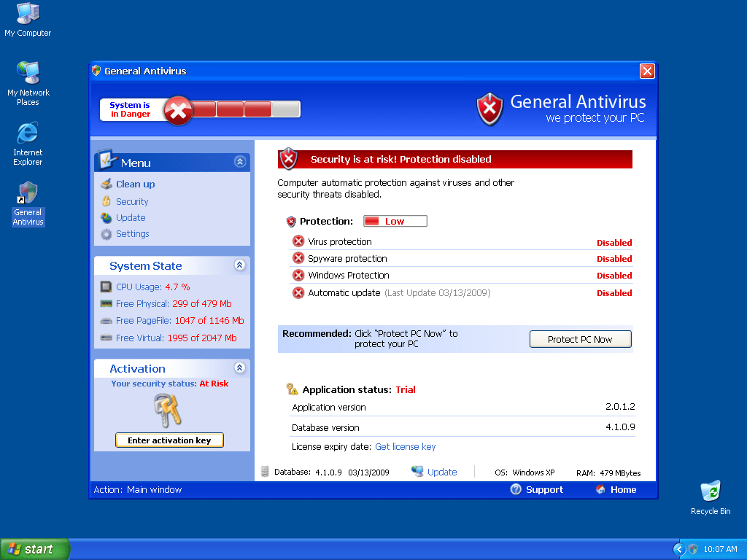Click the security shield tray icon

point(693,549)
